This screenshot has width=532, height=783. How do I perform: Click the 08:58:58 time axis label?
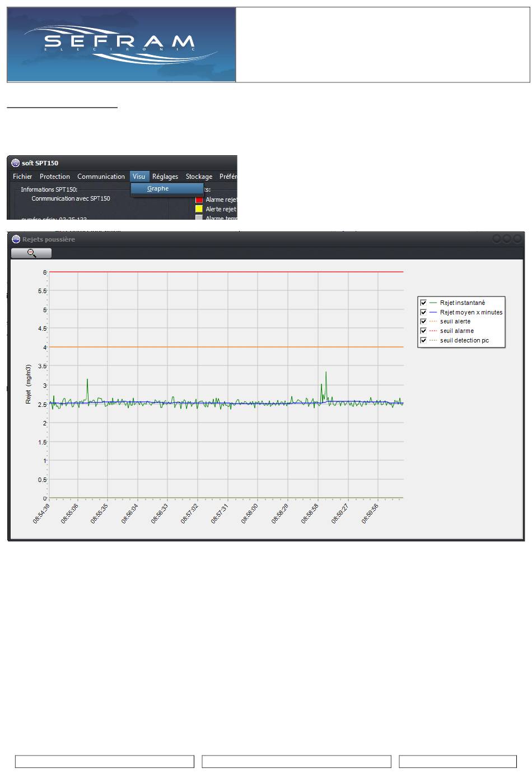click(x=310, y=513)
